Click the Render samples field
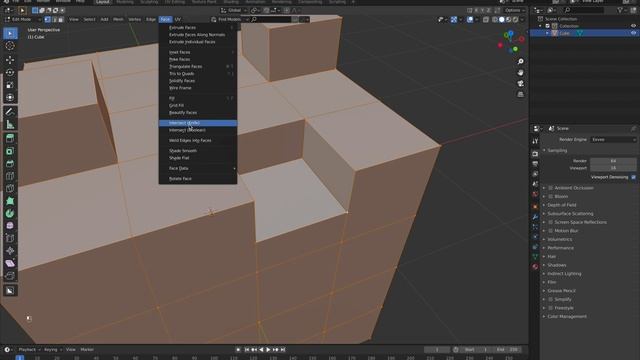Screen dimensions: 640x360 coord(613,161)
